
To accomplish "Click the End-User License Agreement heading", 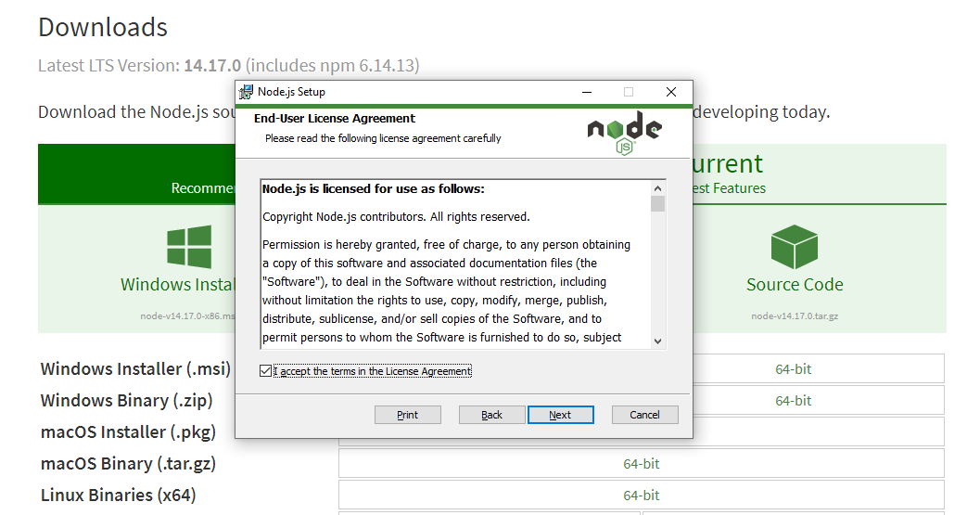I will point(335,118).
